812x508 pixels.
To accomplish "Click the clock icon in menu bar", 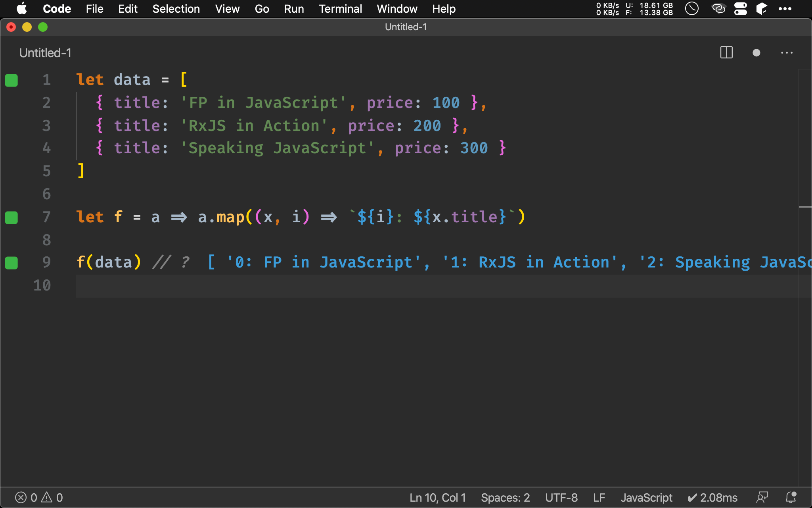I will coord(692,9).
